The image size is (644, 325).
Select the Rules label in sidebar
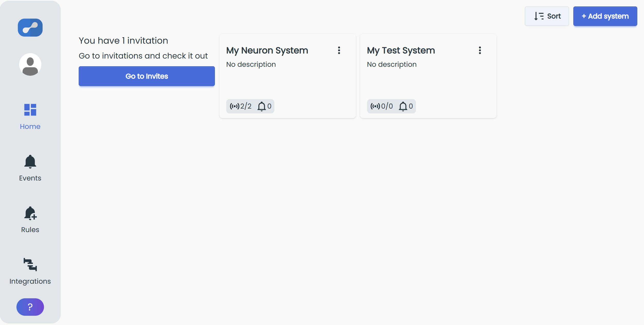pyautogui.click(x=30, y=230)
